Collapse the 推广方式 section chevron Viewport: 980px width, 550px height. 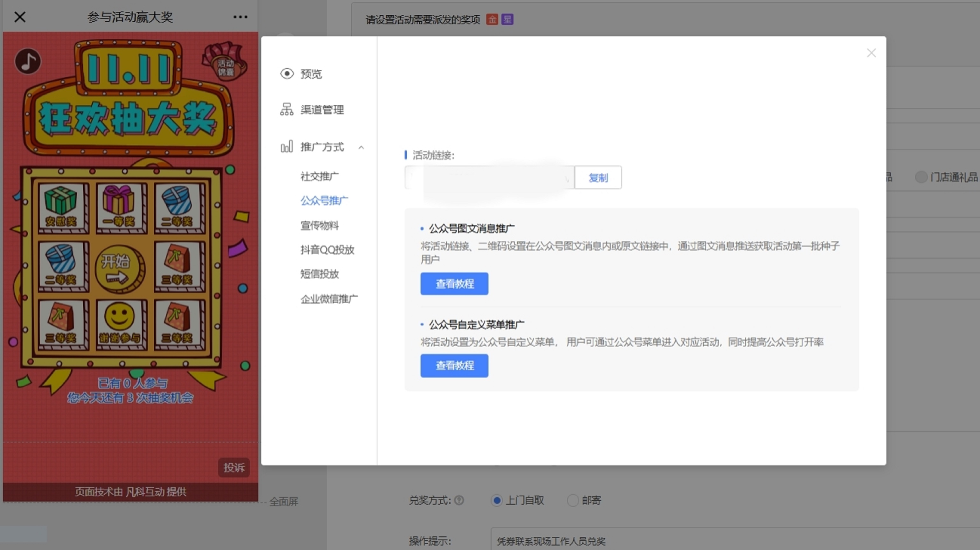361,147
